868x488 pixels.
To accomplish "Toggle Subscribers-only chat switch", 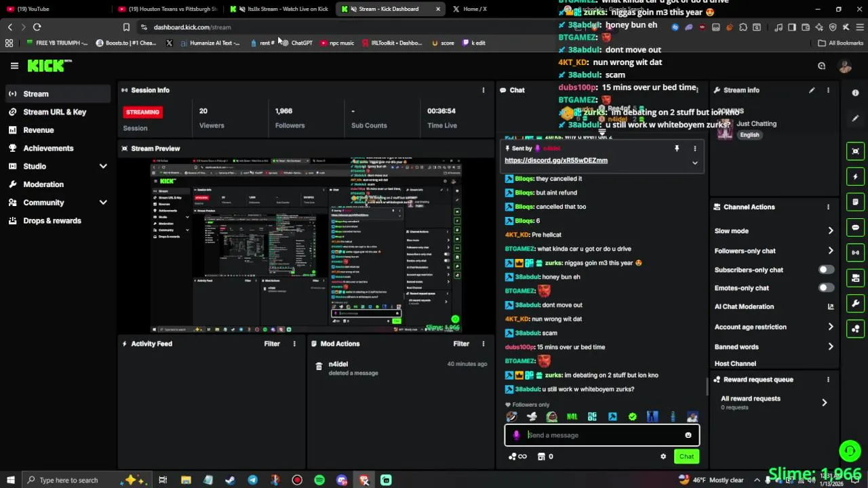I will pyautogui.click(x=826, y=270).
